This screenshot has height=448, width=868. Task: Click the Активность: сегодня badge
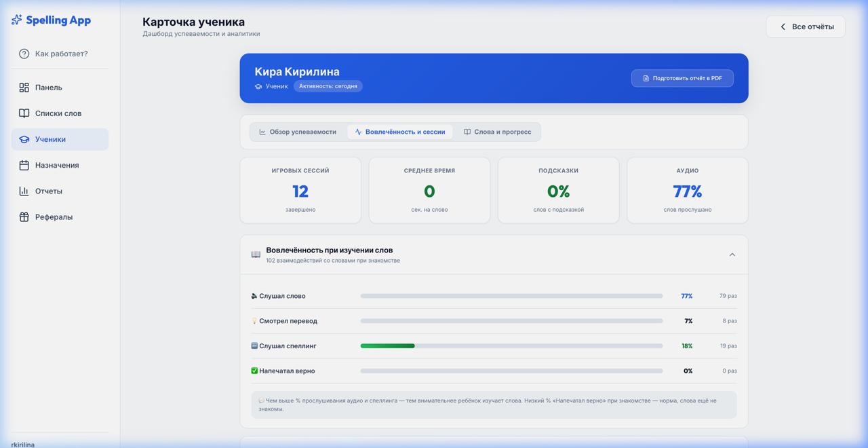(328, 86)
